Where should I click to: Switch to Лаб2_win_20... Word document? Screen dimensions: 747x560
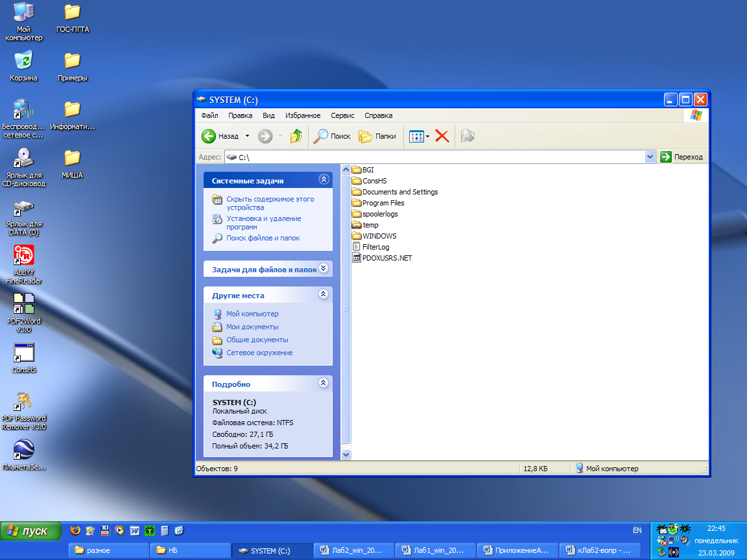(354, 550)
